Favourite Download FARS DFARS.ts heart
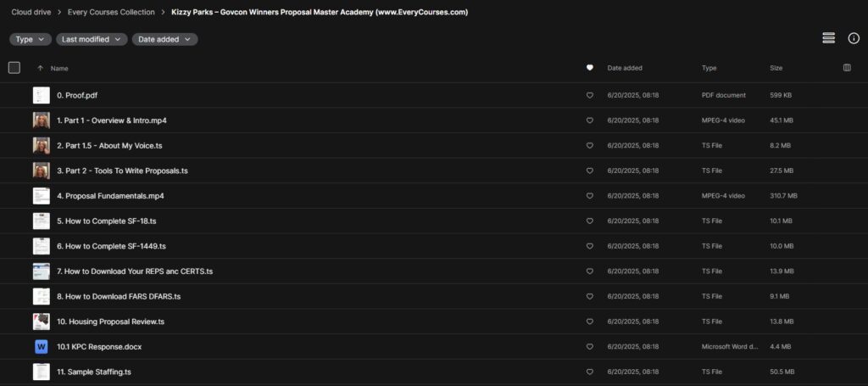Image resolution: width=868 pixels, height=386 pixels. [590, 296]
